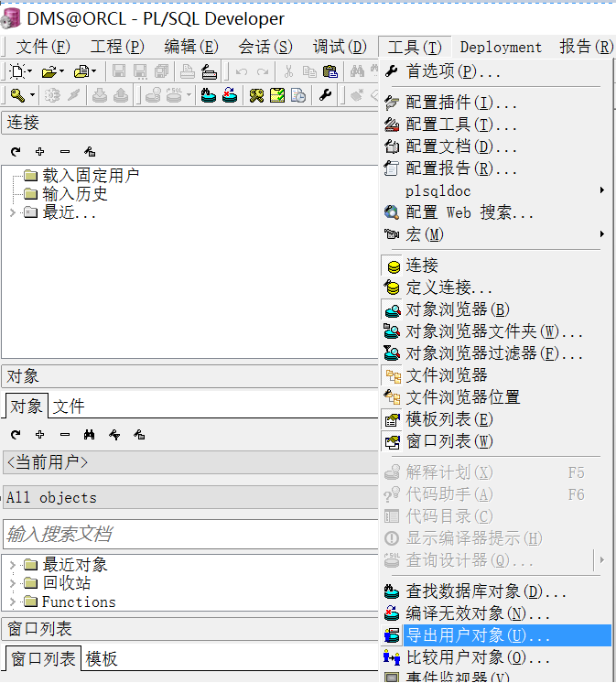Click the Print icon in toolbar

pos(188,71)
